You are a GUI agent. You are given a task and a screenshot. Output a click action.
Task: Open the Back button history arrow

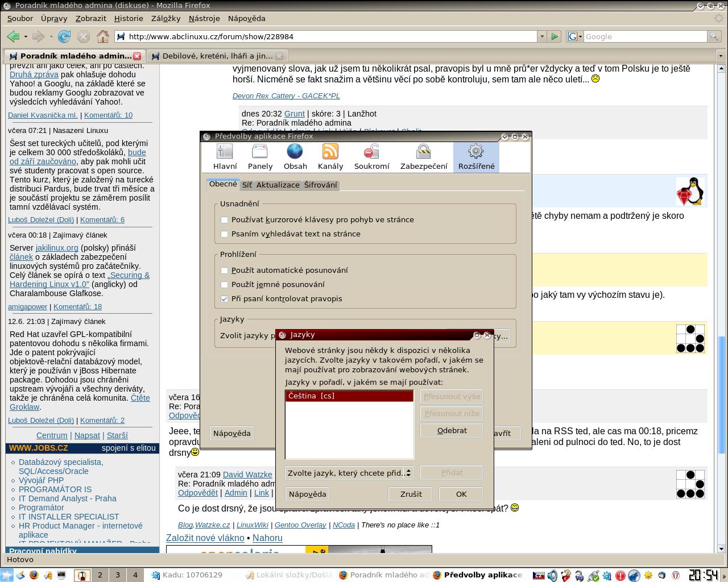pyautogui.click(x=26, y=36)
